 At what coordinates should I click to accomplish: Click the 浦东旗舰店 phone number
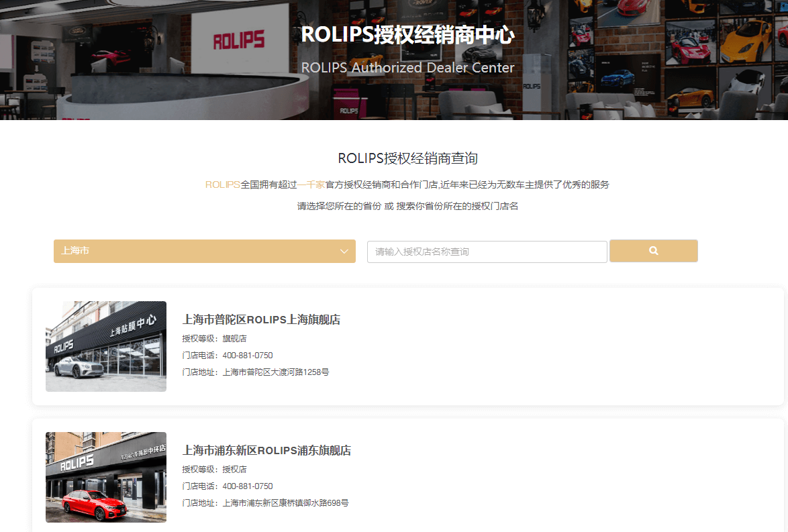(x=248, y=486)
